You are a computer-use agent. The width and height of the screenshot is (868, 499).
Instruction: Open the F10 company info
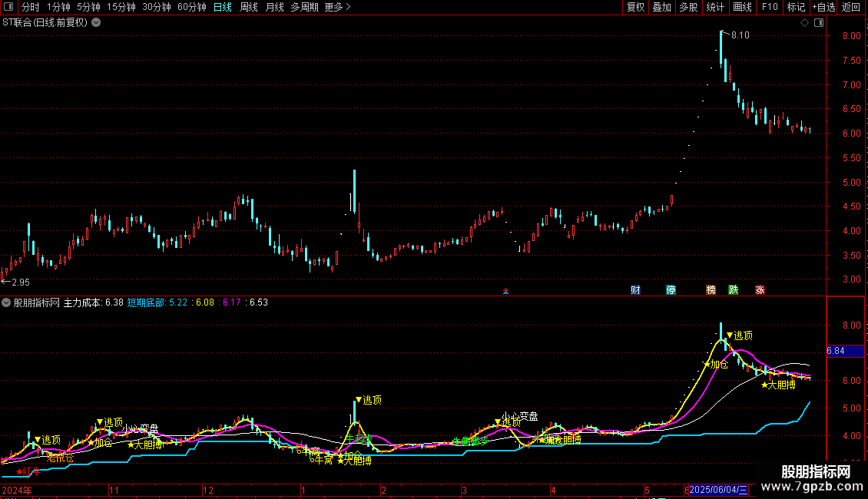tap(770, 7)
